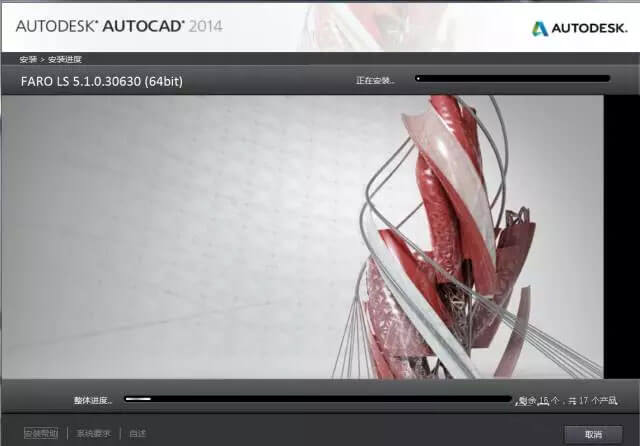Click the FARO LS 5.1.0.30630 (64bit) text

point(102,81)
